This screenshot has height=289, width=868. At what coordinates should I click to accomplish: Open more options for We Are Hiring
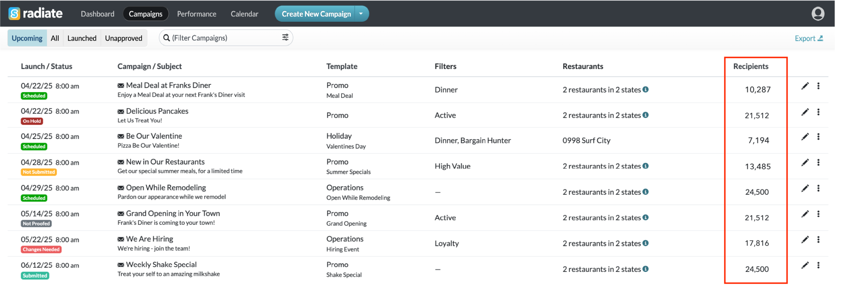[x=819, y=240]
